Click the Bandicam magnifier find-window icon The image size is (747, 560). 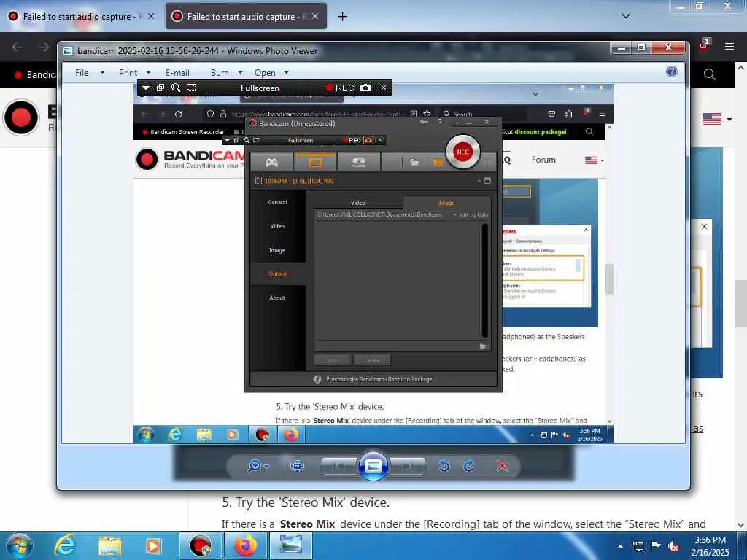176,87
